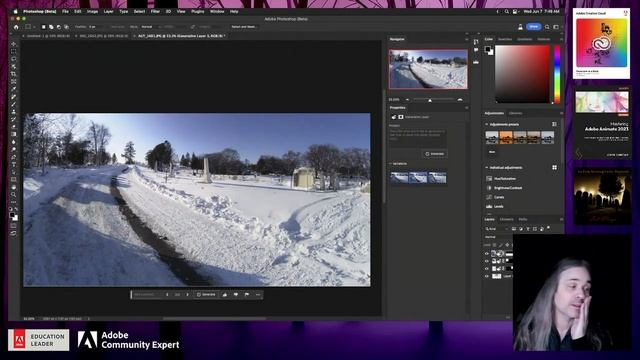
Task: Click thumbs up in contextual task bar
Action: (225, 294)
